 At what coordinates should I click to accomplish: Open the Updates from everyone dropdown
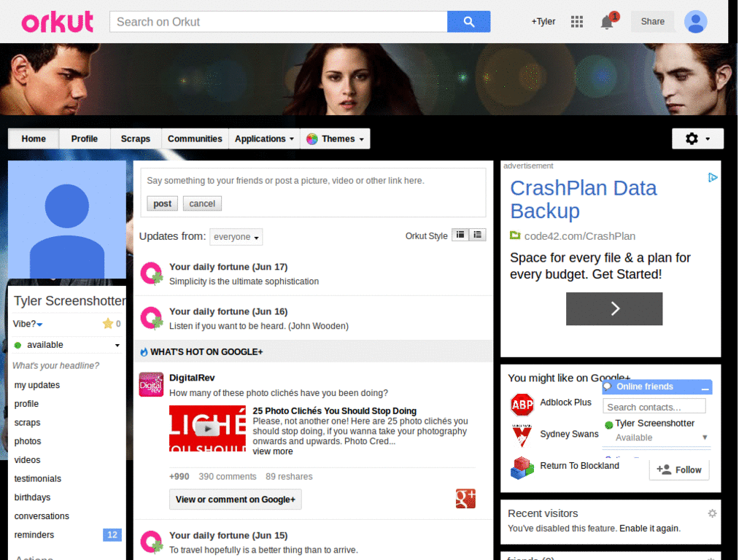[236, 237]
